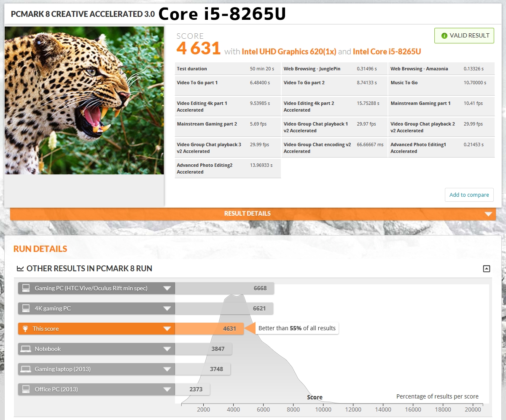The height and width of the screenshot is (420, 506).
Task: Click the PCMark 8 Creative Accelerated 3.0 title
Action: [83, 14]
